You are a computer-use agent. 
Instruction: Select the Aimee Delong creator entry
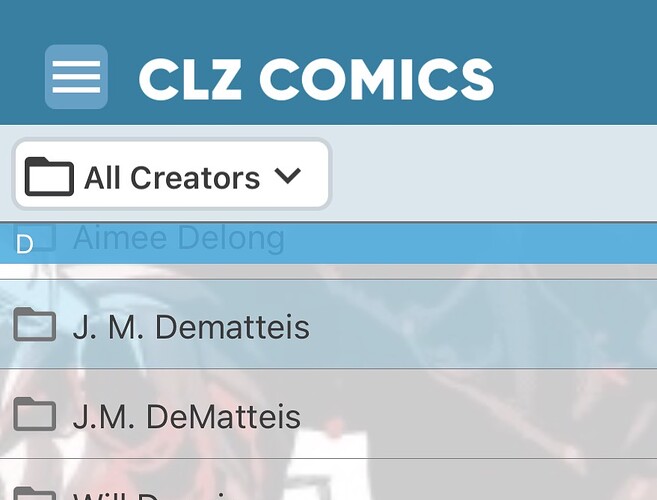tap(179, 238)
